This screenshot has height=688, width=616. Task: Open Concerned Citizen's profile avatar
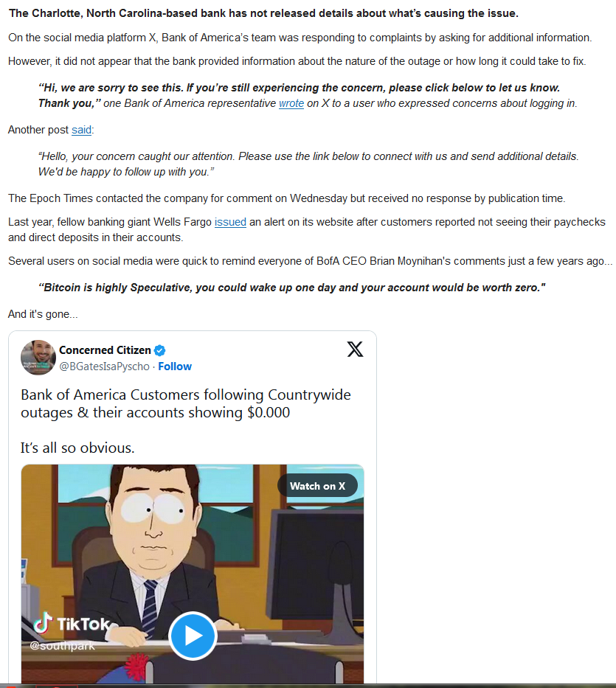(38, 357)
